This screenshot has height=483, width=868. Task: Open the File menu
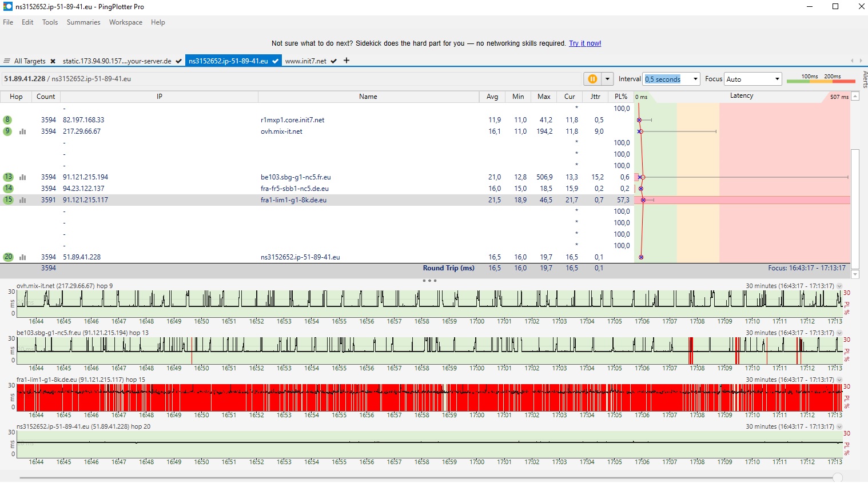[x=8, y=22]
